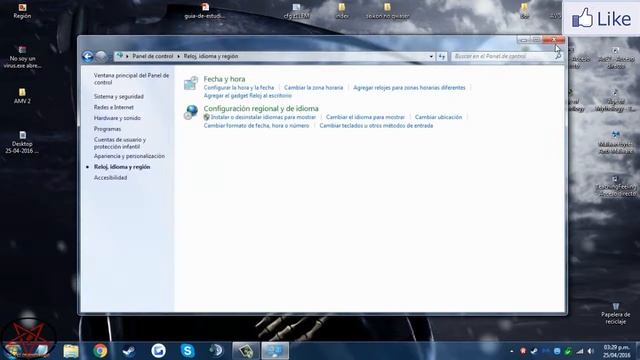Open Programas category
640x360 pixels.
(107, 129)
